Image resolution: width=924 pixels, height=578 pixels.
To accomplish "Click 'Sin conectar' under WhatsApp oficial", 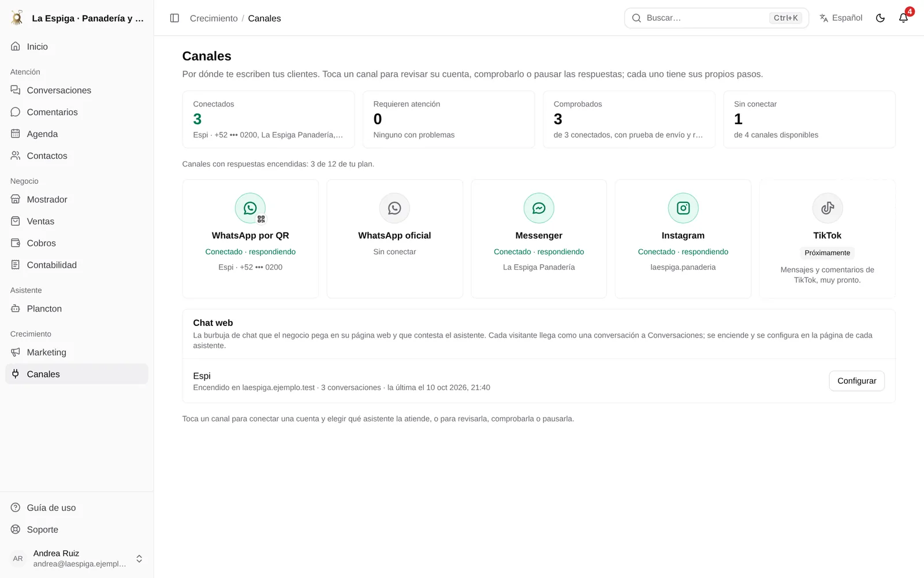I will 394,252.
